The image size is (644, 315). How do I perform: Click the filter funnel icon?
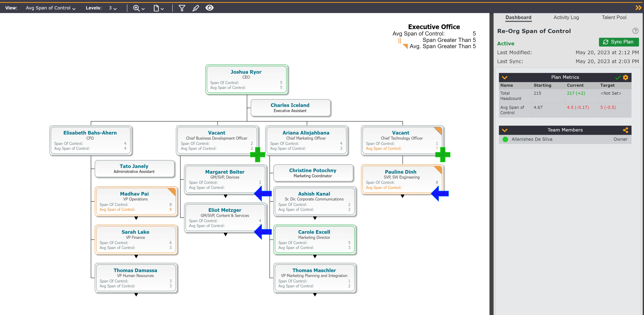coord(182,8)
